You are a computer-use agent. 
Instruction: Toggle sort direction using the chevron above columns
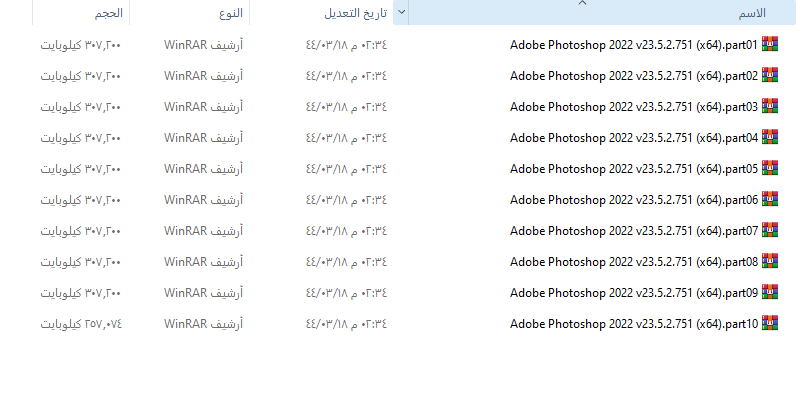coord(582,3)
